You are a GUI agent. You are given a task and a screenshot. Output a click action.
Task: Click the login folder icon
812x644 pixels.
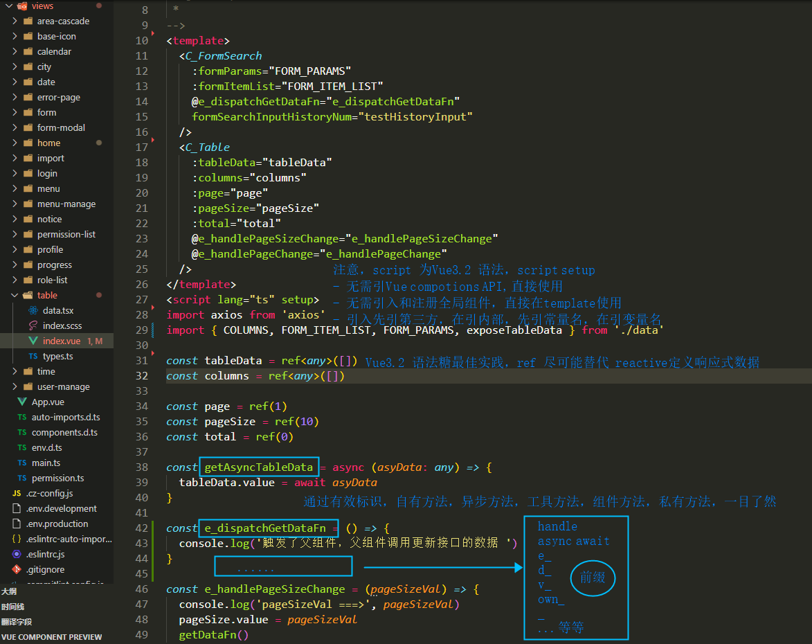[x=28, y=173]
